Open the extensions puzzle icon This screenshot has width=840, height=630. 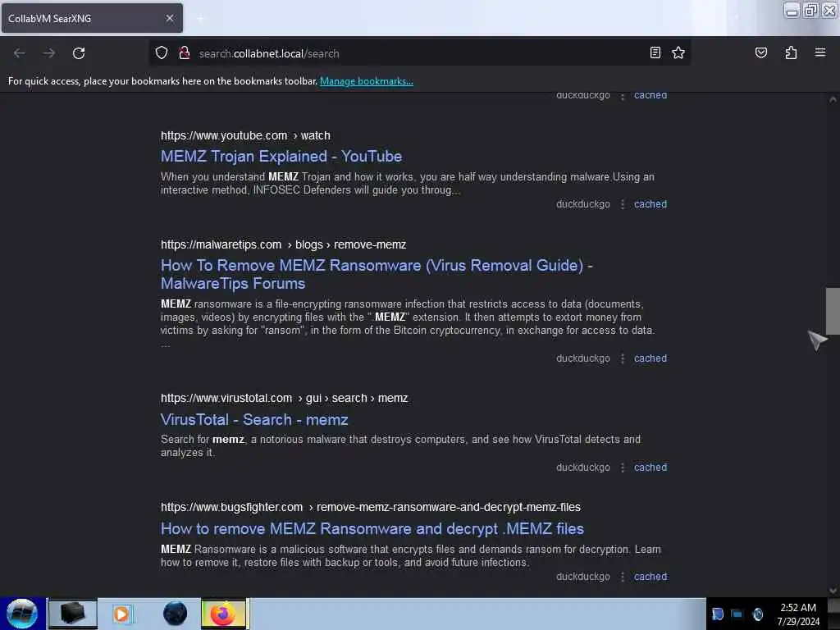click(x=791, y=53)
